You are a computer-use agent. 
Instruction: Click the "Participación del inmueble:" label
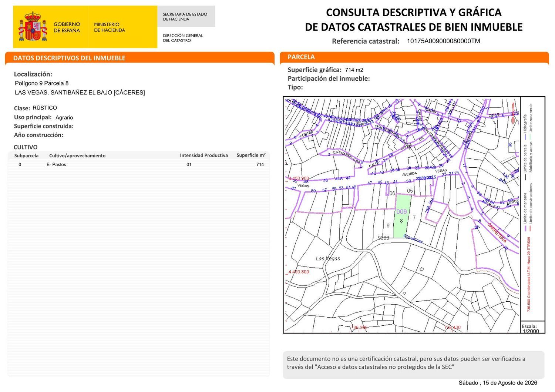[329, 78]
